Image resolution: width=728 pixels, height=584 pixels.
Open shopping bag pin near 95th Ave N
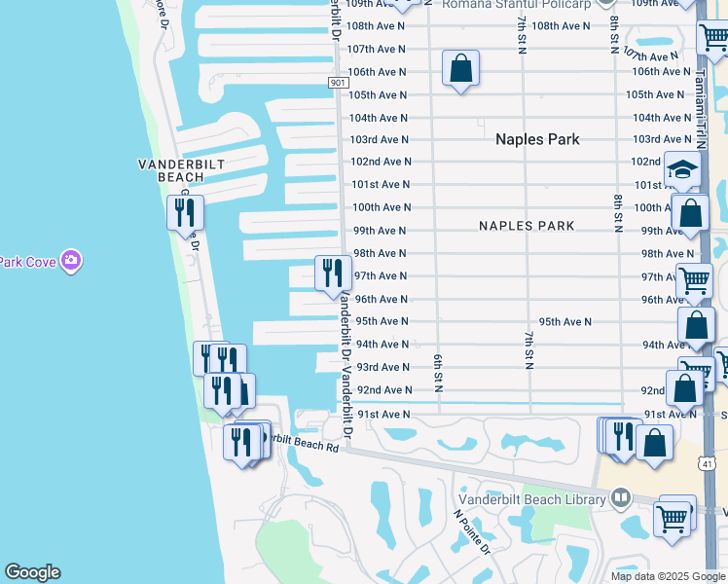pyautogui.click(x=697, y=326)
